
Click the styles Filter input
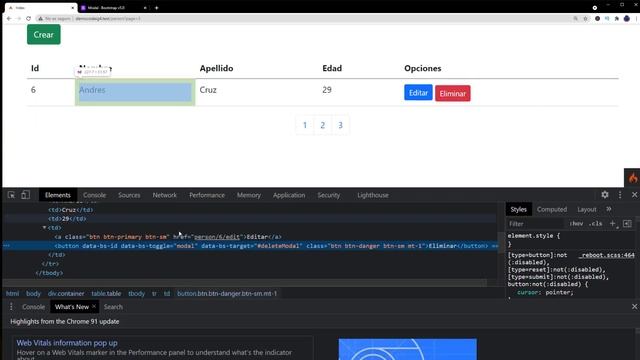[536, 224]
